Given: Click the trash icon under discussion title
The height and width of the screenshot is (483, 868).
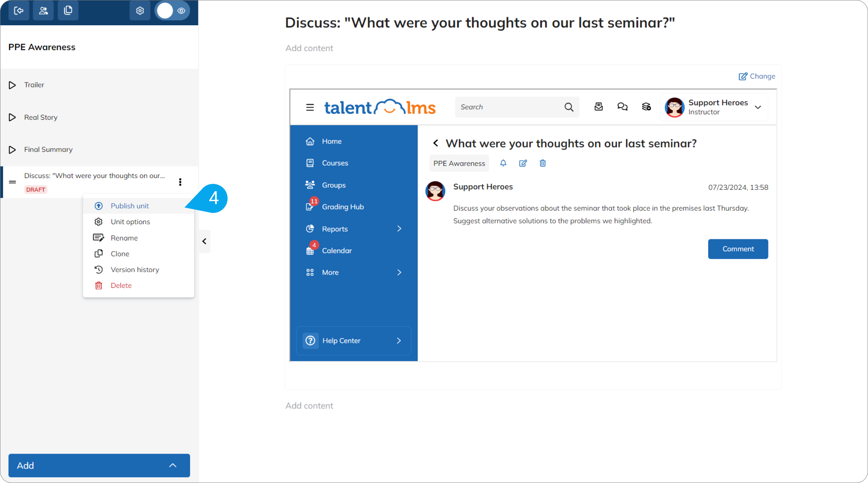Looking at the screenshot, I should (x=543, y=163).
